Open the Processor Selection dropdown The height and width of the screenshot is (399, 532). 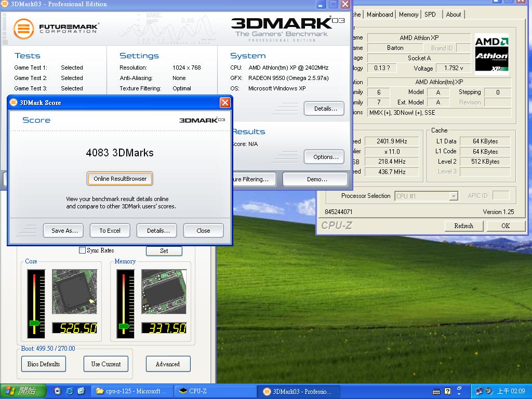(454, 196)
